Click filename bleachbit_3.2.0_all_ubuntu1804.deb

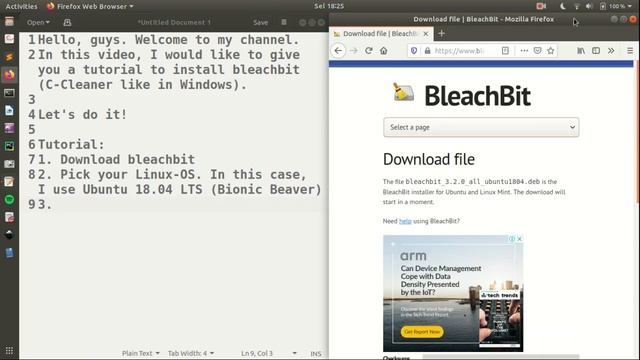pyautogui.click(x=473, y=182)
